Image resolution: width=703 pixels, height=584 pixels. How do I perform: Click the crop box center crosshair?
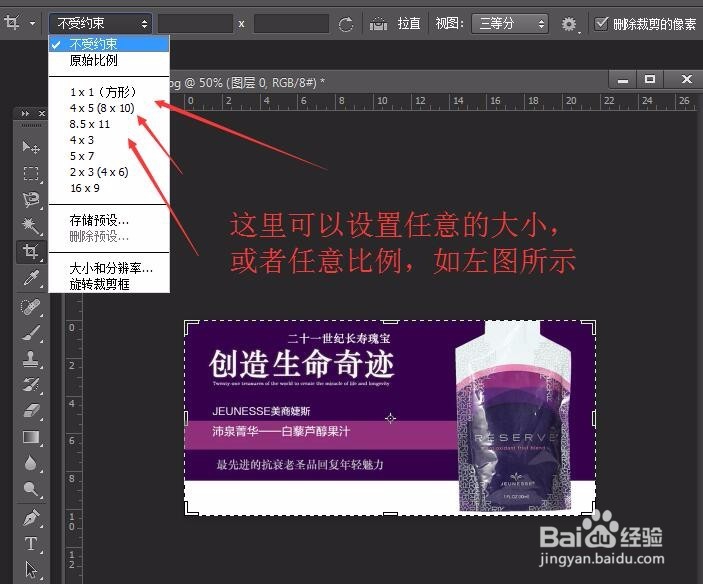[x=391, y=418]
